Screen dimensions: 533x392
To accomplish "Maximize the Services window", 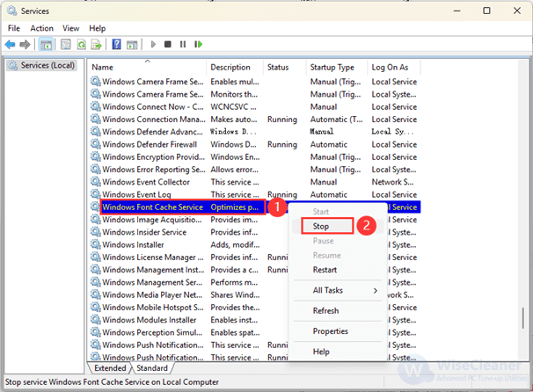I will click(x=486, y=11).
